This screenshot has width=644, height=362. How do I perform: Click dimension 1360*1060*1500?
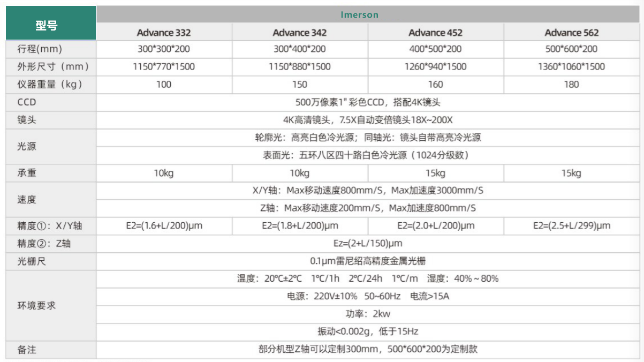click(572, 67)
